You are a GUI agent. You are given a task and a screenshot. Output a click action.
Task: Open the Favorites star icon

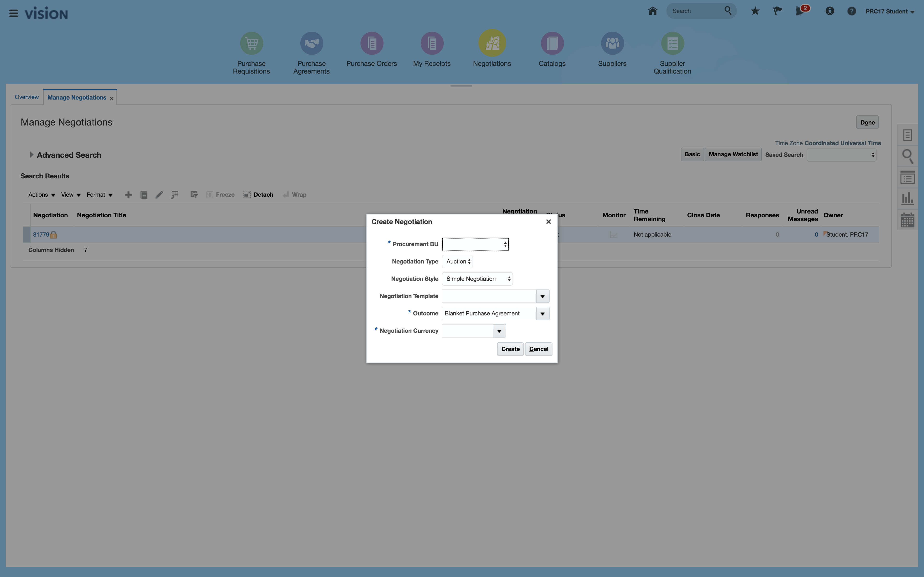click(755, 11)
